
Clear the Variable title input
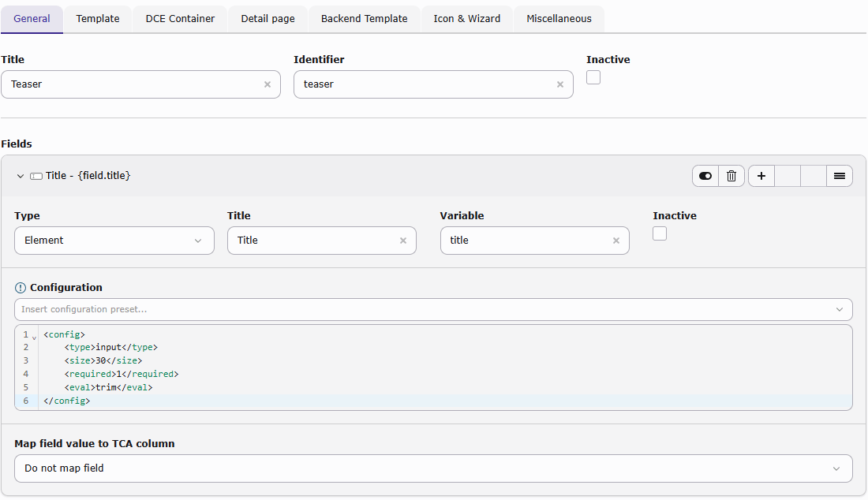click(616, 241)
